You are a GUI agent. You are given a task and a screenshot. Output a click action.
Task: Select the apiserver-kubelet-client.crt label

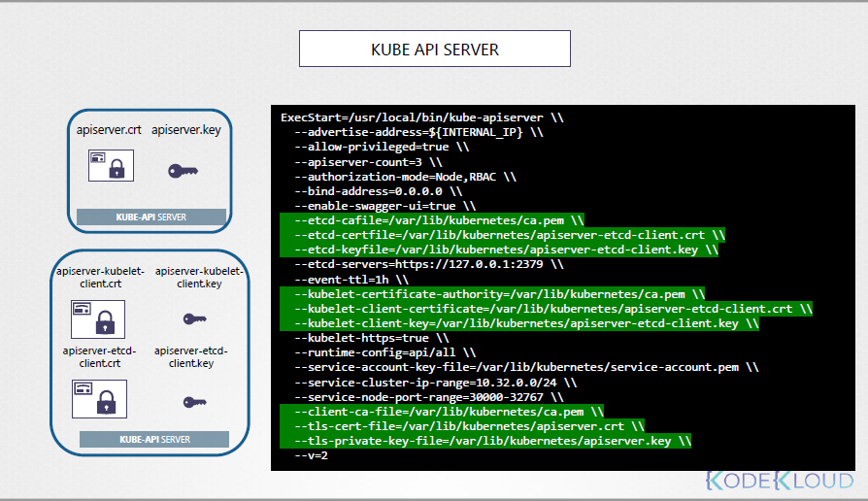(100, 278)
